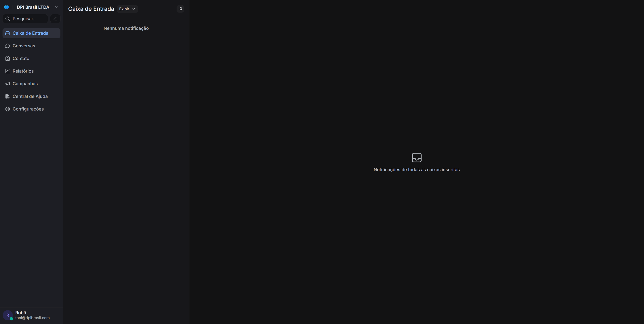
Task: Click the toni@dpibrasil.com email text
Action: (32, 318)
